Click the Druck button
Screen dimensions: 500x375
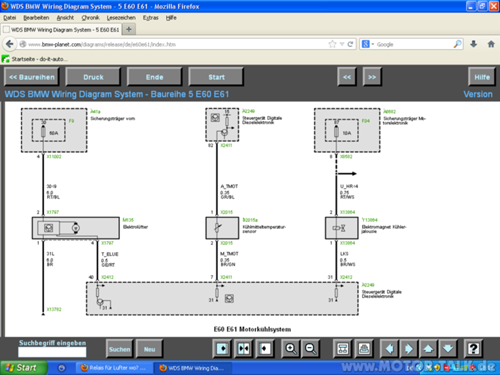click(93, 77)
